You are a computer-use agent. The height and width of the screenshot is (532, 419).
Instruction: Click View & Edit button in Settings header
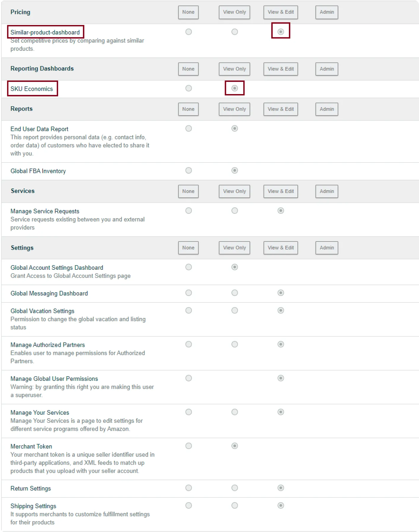point(281,248)
